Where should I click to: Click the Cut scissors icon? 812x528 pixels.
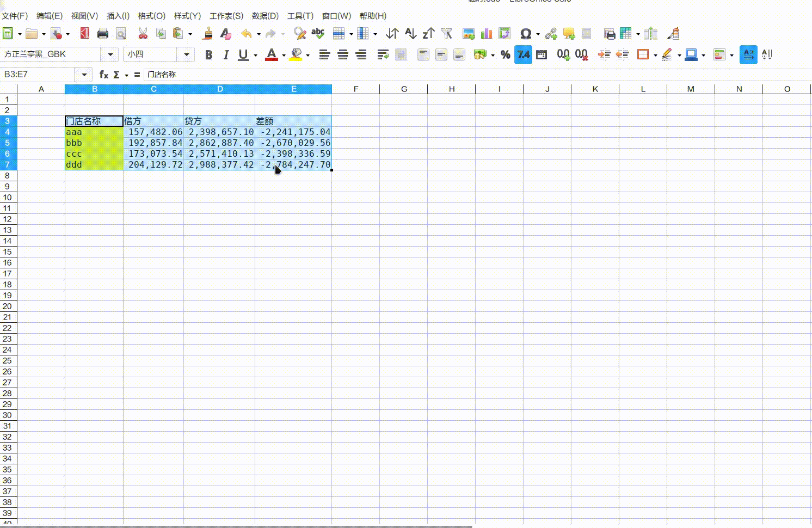pyautogui.click(x=143, y=34)
